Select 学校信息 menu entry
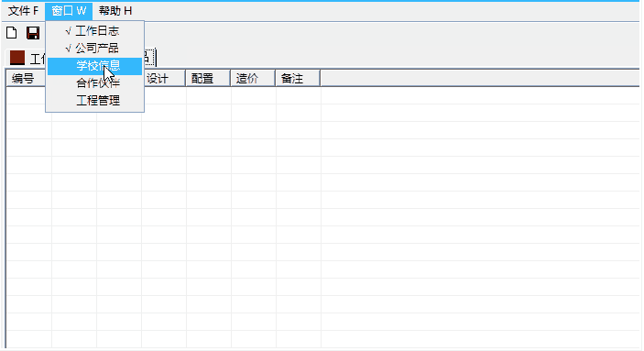 coord(95,66)
